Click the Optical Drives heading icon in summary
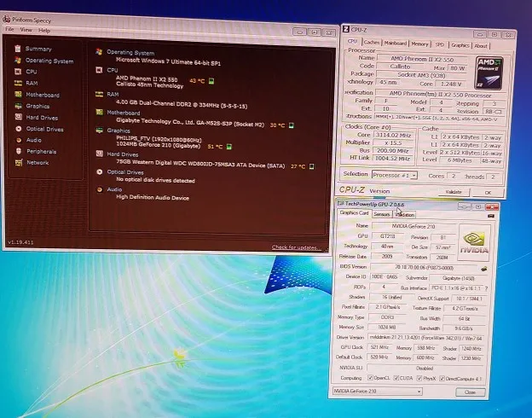The image size is (532, 418). point(100,171)
